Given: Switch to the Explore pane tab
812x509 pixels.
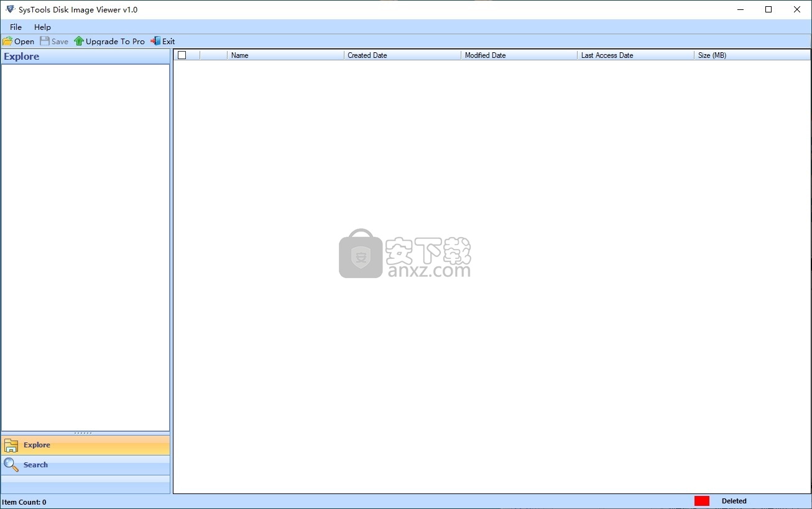Looking at the screenshot, I should (x=85, y=445).
